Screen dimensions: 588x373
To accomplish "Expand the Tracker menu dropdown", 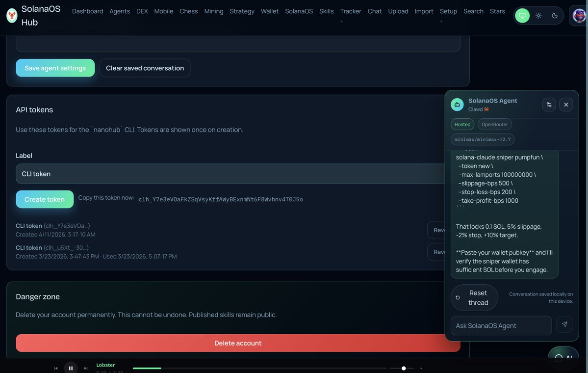I will (350, 15).
